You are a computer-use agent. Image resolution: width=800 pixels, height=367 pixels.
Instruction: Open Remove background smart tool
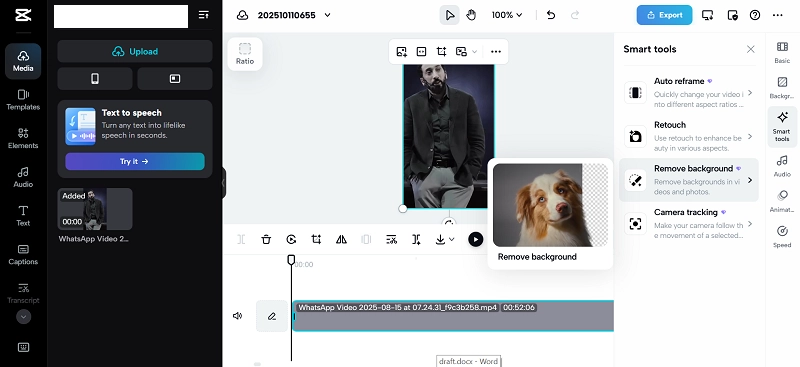click(689, 180)
